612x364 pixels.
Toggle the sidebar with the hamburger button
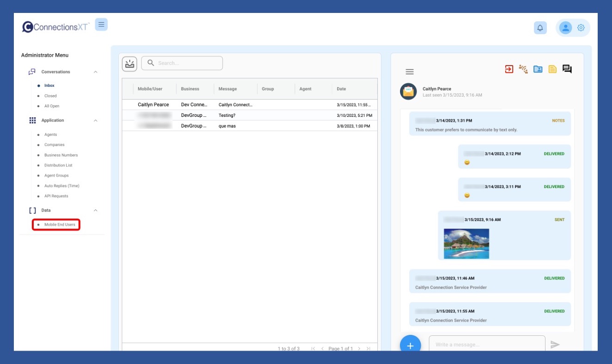click(x=101, y=24)
